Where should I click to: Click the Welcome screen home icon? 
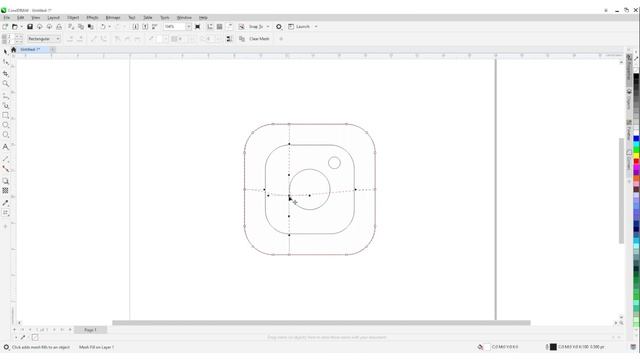coord(13,49)
